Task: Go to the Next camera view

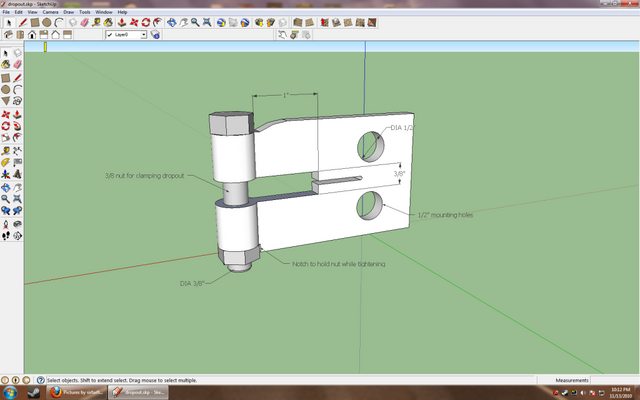Action: tap(17, 211)
